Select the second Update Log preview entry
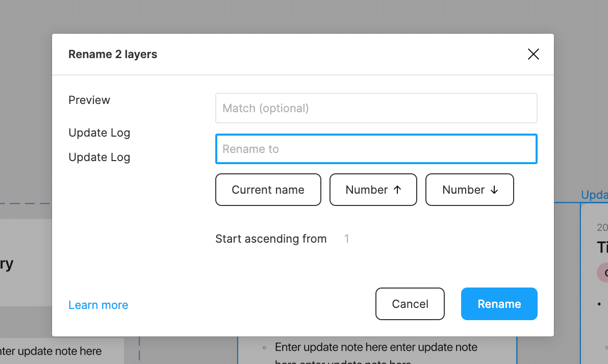 99,157
